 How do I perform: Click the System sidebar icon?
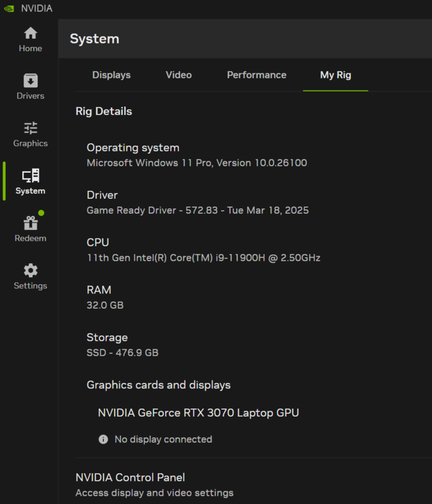pos(30,175)
